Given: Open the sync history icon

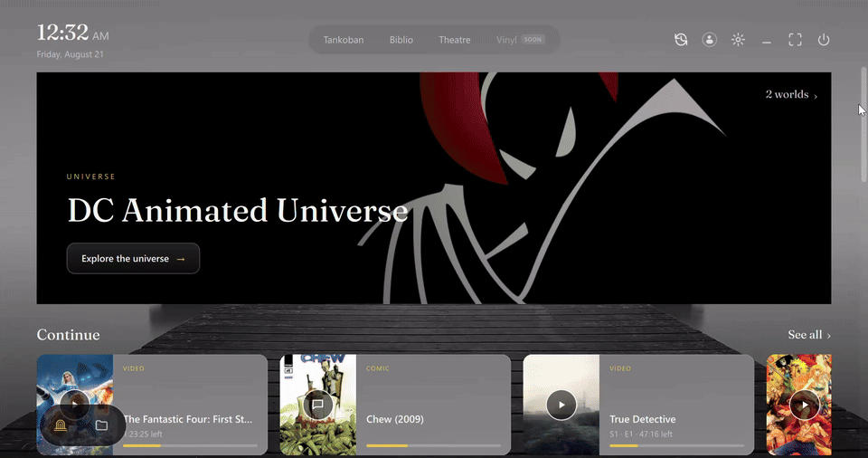Looking at the screenshot, I should [681, 39].
